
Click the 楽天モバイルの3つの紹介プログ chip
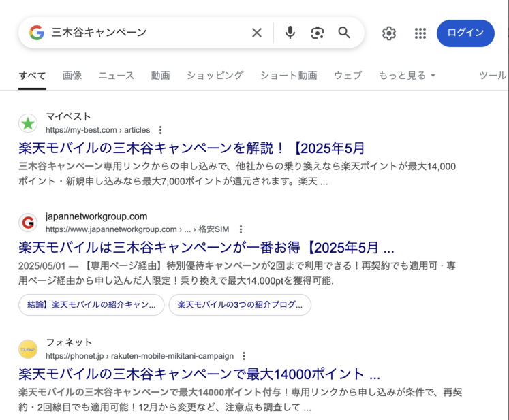point(240,305)
